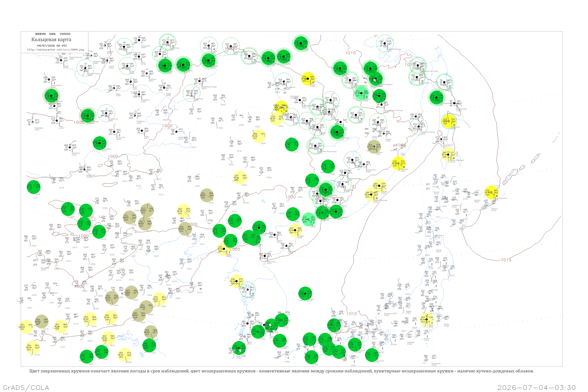Click the "Кыра" station name
The image size is (588, 392).
pyautogui.click(x=118, y=94)
